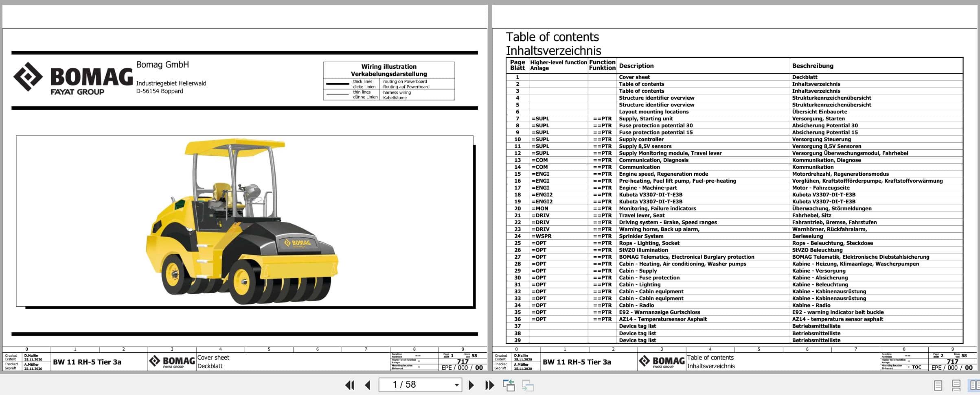980x395 pixels.
Task: Click the 'Table of contents' heading
Action: point(552,37)
